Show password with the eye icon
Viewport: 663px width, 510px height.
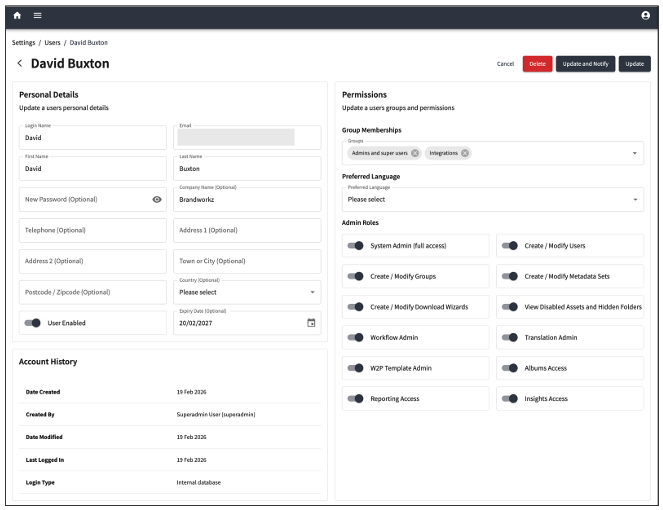157,199
